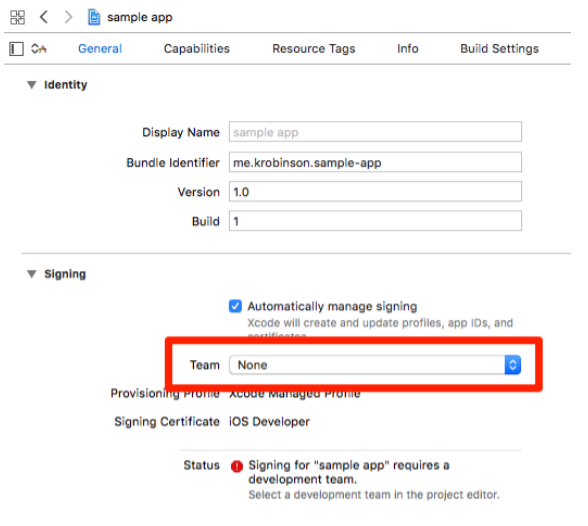588x526 pixels.
Task: Go forward with the right chevron
Action: point(68,17)
